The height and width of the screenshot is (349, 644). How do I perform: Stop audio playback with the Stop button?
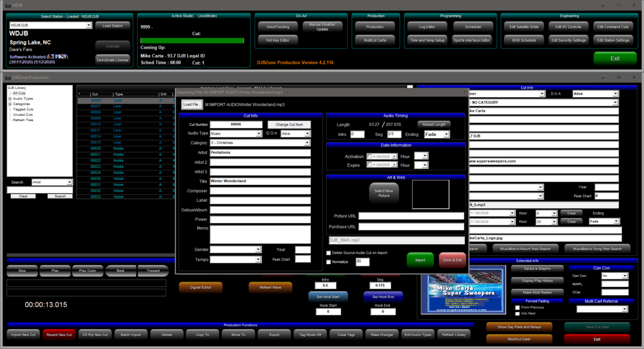(22, 271)
